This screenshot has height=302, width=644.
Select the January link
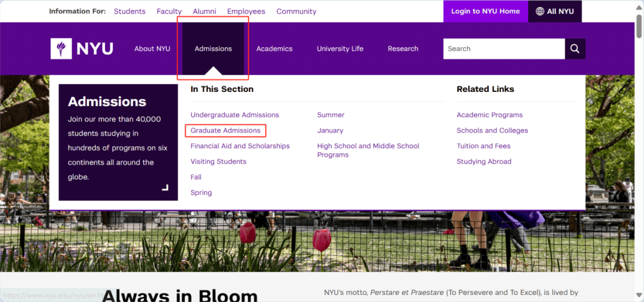tap(330, 131)
